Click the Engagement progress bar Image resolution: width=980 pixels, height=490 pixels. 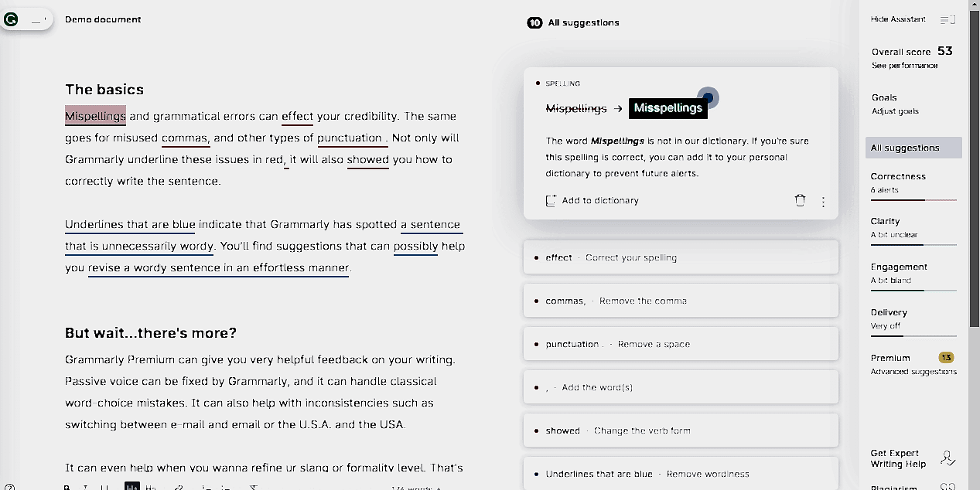click(913, 291)
